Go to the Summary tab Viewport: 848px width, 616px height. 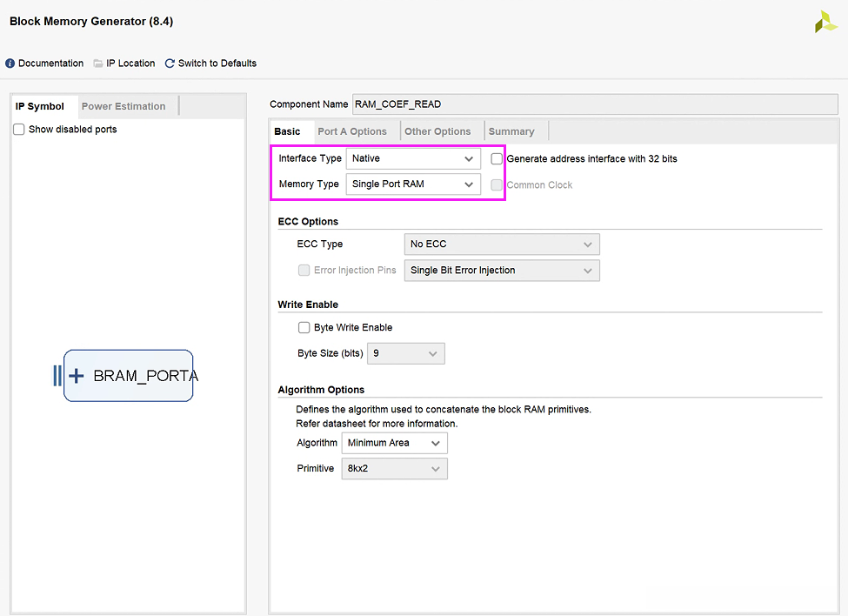click(511, 131)
